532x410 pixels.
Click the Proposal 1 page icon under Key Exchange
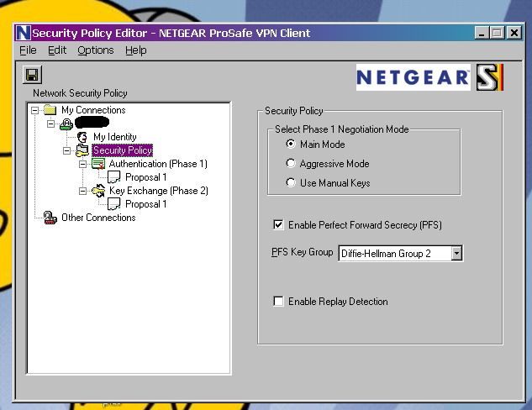coord(113,204)
